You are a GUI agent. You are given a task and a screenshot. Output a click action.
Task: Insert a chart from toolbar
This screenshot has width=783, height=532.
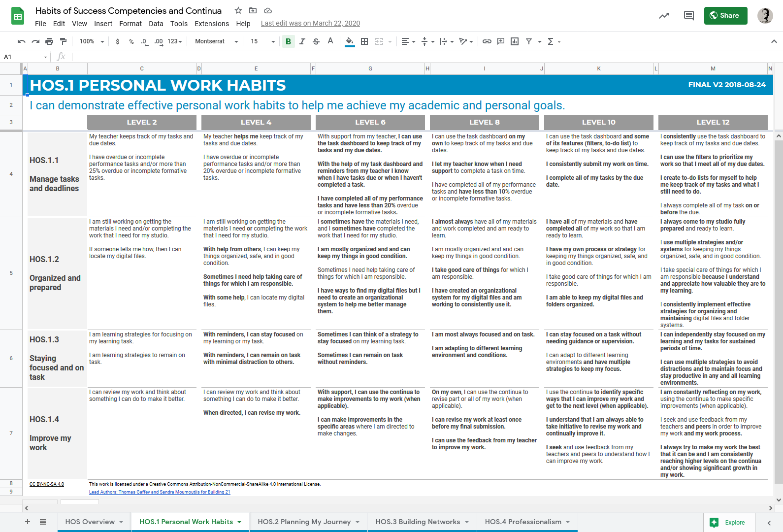pos(515,41)
